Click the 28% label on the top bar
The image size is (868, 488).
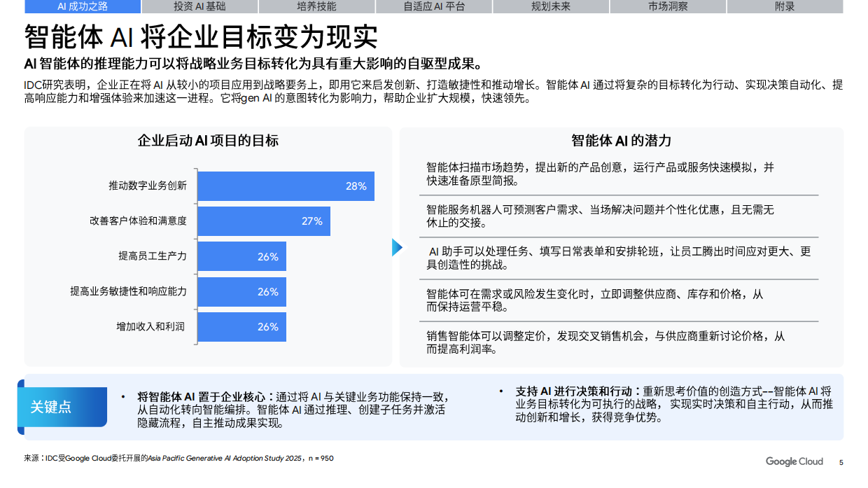(357, 186)
